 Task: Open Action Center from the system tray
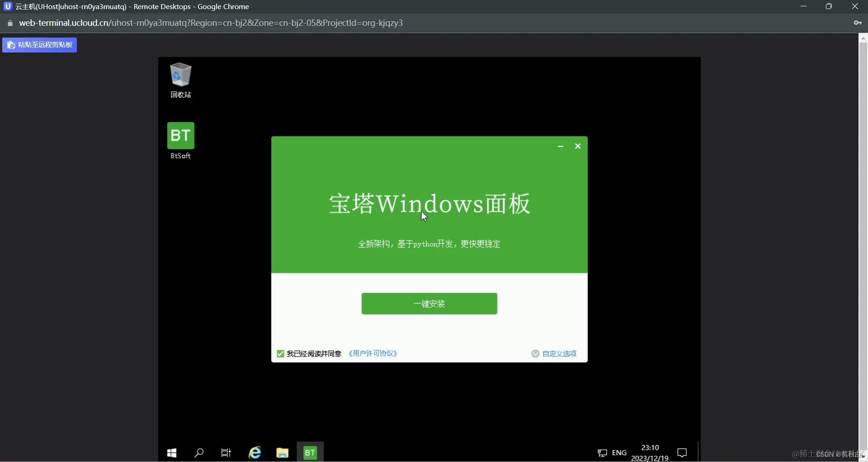682,453
